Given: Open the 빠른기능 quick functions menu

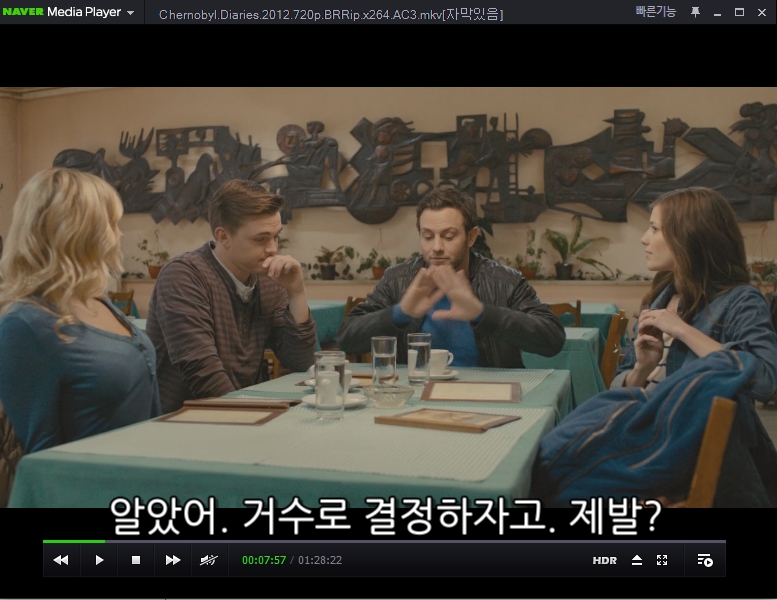Looking at the screenshot, I should (655, 12).
